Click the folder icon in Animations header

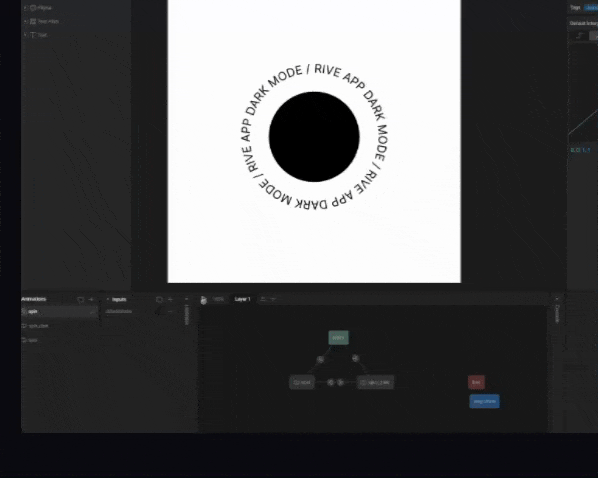pyautogui.click(x=80, y=299)
